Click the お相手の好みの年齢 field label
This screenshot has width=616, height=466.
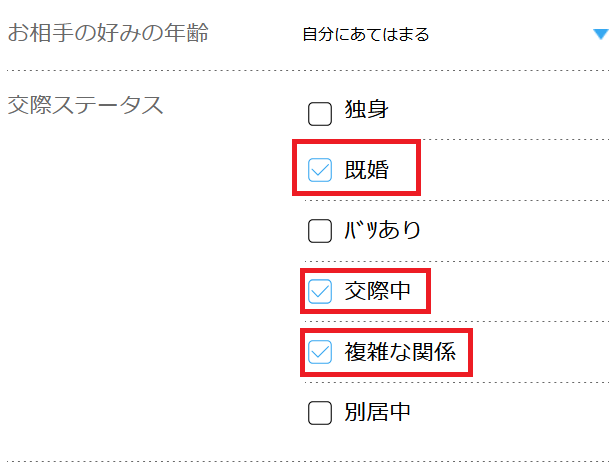point(108,33)
